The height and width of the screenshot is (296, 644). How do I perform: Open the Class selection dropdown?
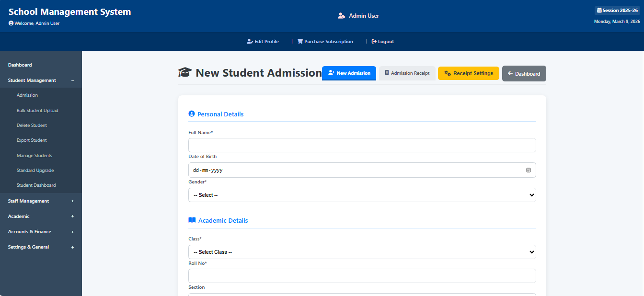362,251
